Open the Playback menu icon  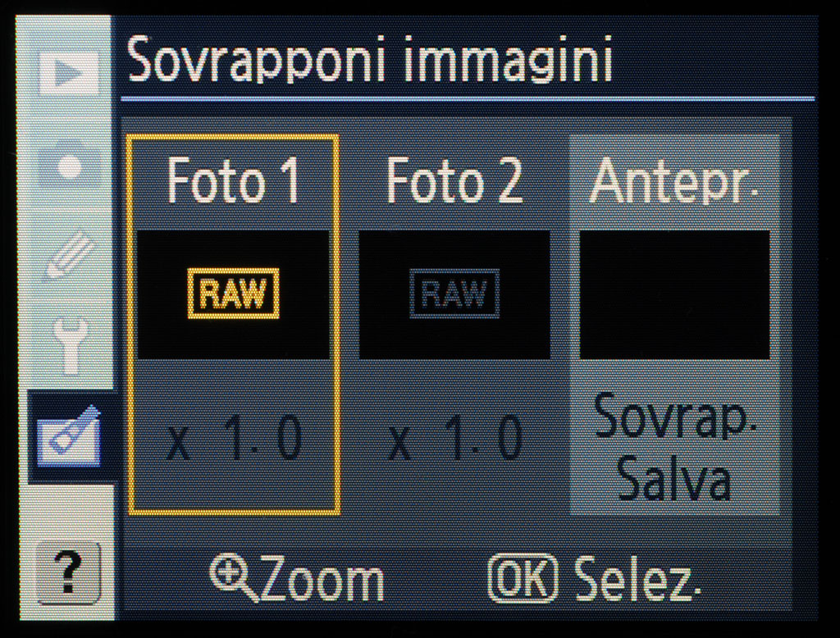coord(69,73)
